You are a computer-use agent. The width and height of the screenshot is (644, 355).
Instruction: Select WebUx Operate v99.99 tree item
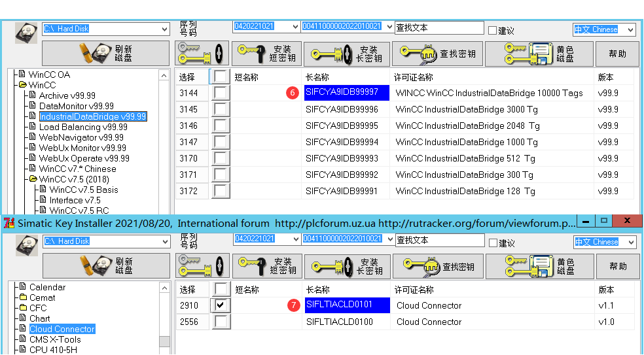(x=84, y=158)
